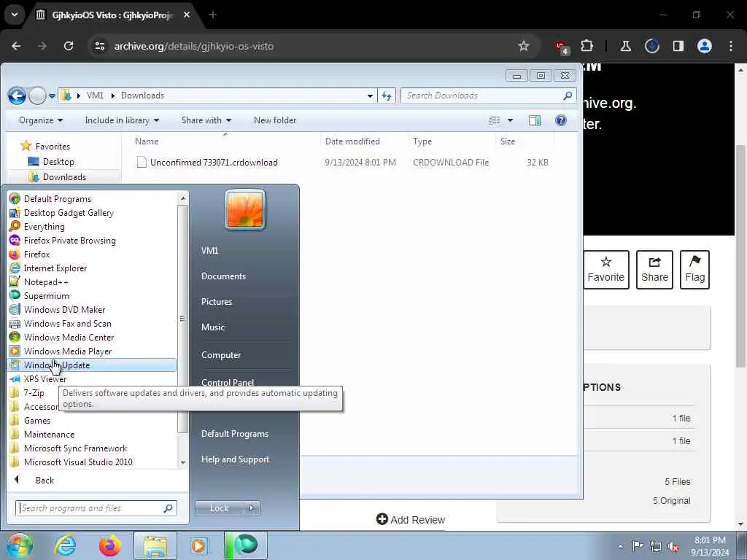Click the Lock button
The width and height of the screenshot is (747, 560).
(x=219, y=508)
